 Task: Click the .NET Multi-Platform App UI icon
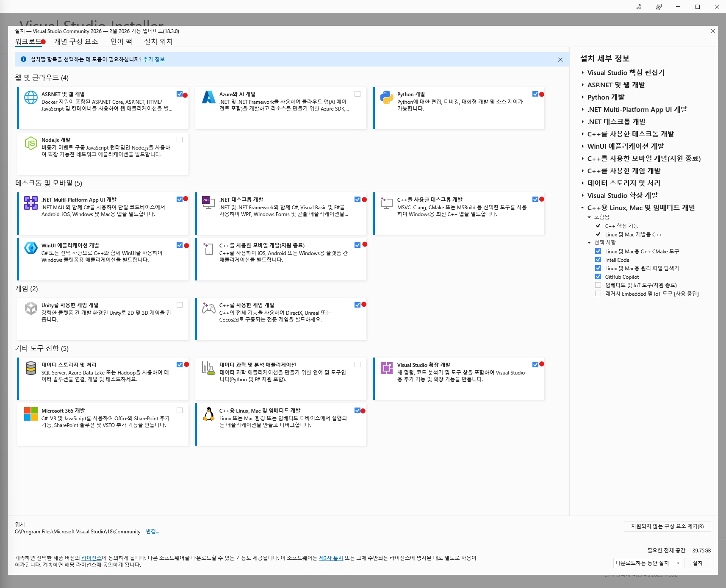[30, 203]
